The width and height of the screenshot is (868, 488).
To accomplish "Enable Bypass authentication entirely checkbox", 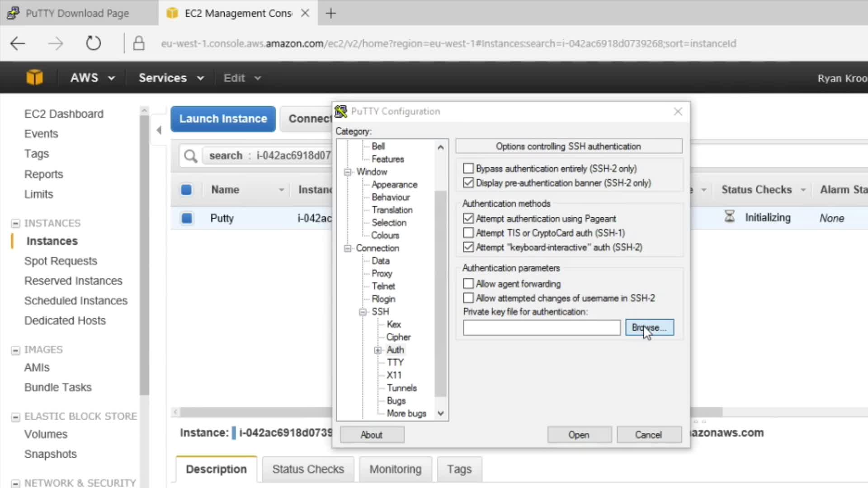I will tap(468, 169).
